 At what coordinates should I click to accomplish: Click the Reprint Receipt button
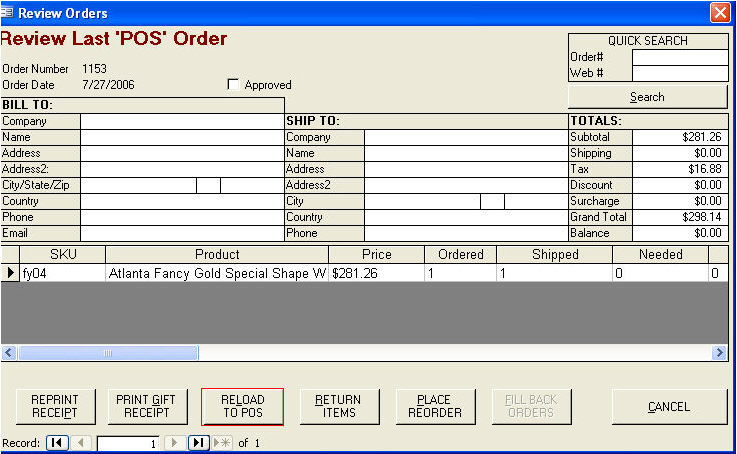pyautogui.click(x=55, y=406)
